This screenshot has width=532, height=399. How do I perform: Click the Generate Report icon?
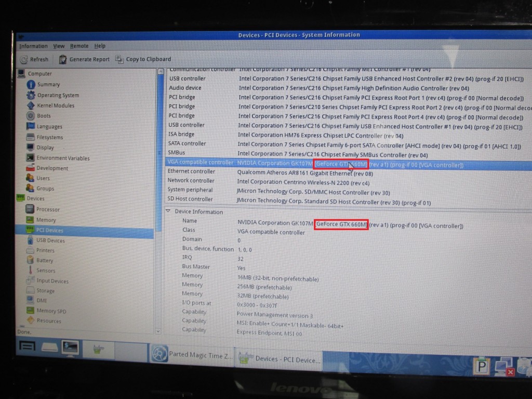click(x=63, y=59)
